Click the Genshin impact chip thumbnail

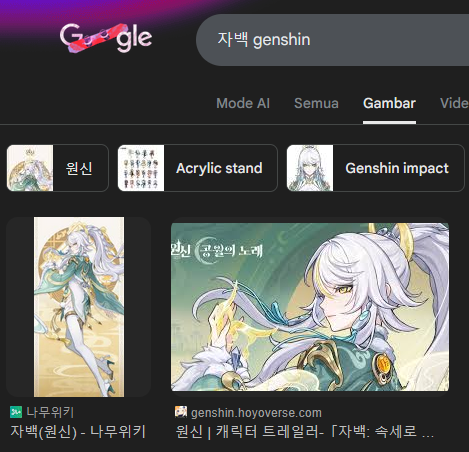(x=310, y=168)
